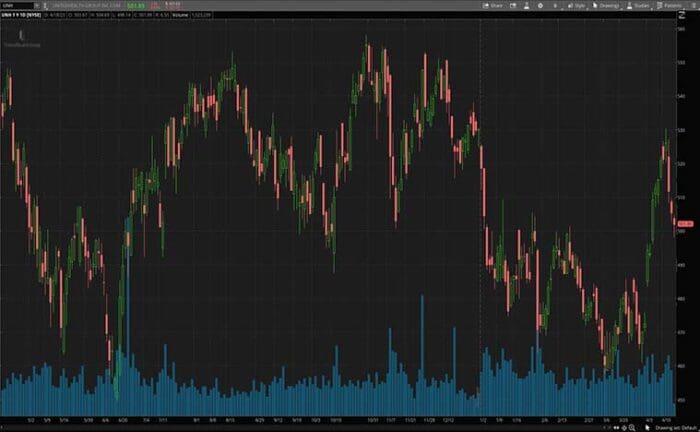This screenshot has width=700, height=432.
Task: Click the Volume label in chart header
Action: click(180, 15)
